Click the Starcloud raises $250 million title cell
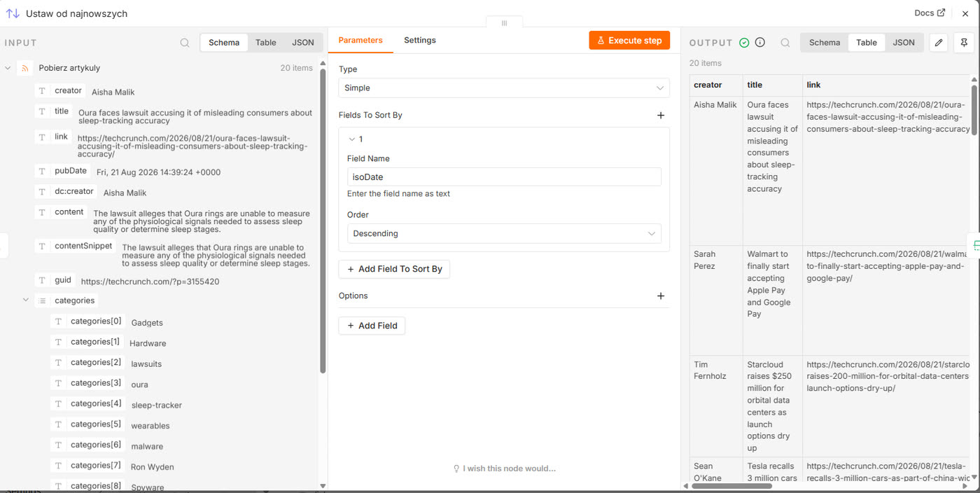980x493 pixels. (x=772, y=406)
